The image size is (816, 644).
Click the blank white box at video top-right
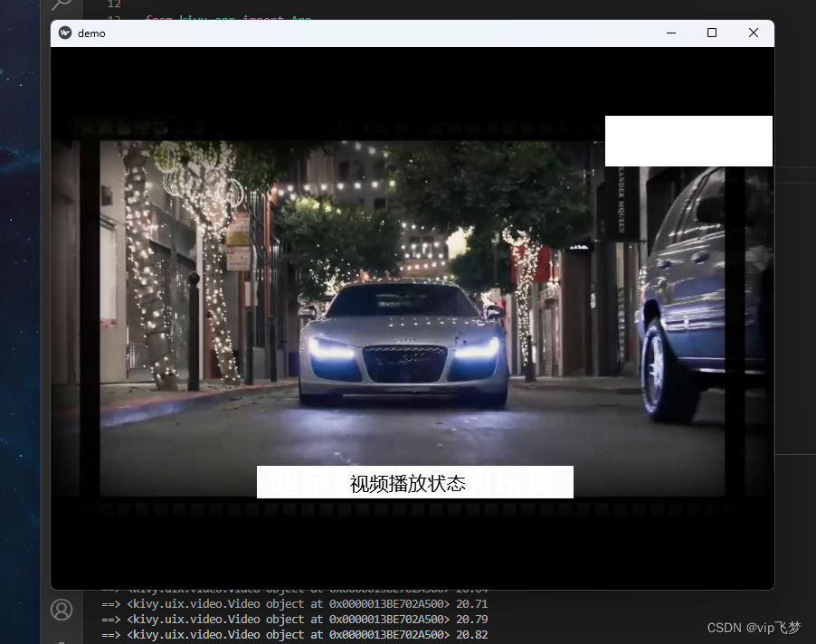click(688, 141)
